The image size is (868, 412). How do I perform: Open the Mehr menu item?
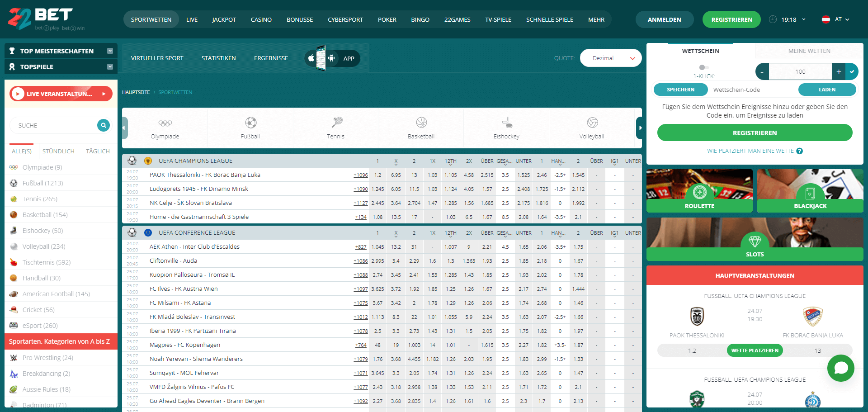click(x=596, y=19)
